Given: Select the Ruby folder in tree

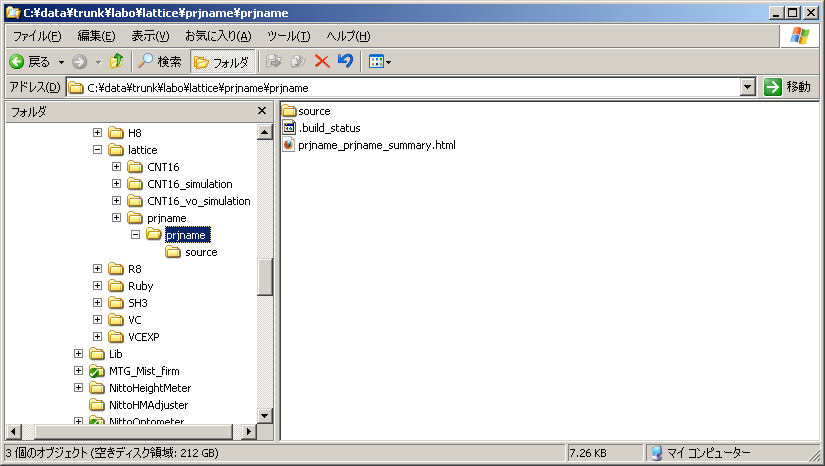Looking at the screenshot, I should pos(140,286).
